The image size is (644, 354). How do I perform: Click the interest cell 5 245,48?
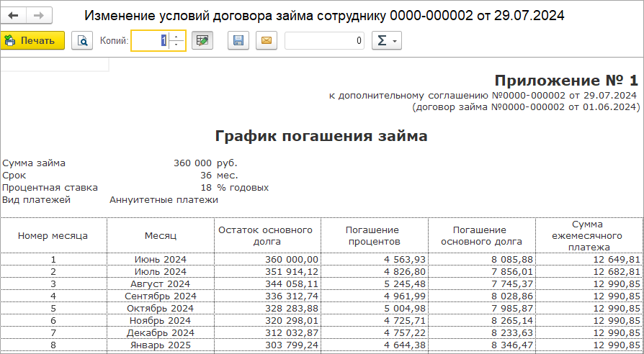pos(375,284)
